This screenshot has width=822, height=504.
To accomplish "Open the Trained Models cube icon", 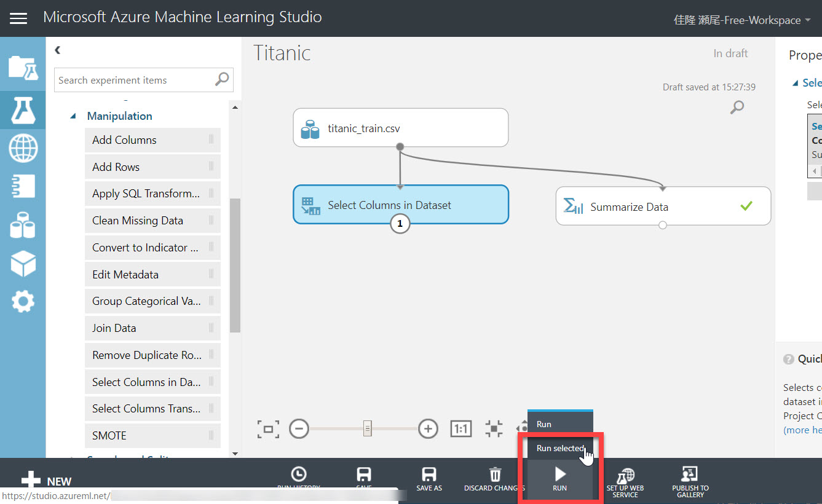I will click(x=23, y=264).
